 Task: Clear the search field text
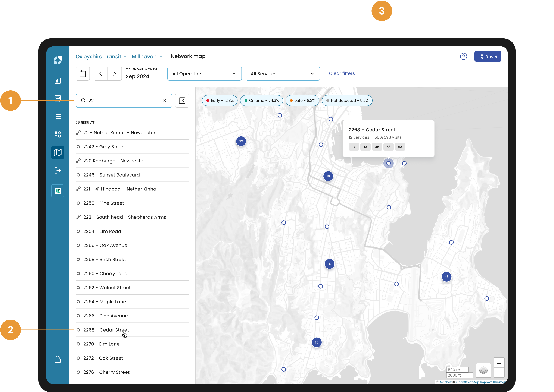pos(165,100)
